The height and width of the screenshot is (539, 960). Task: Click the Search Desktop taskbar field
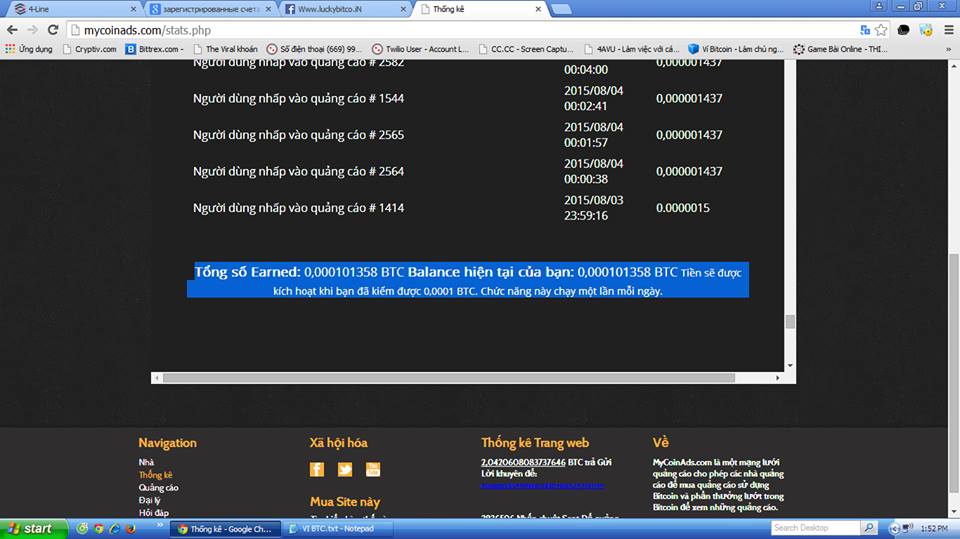[x=816, y=527]
